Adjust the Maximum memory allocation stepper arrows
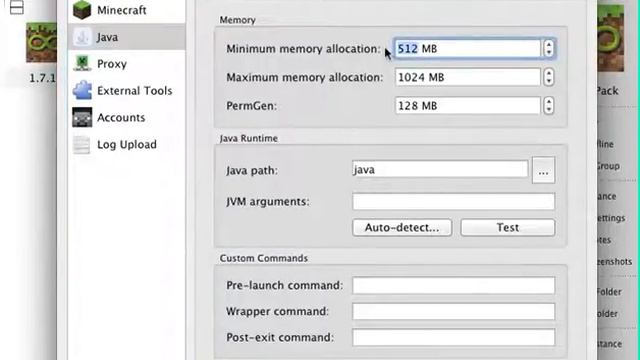 [x=549, y=77]
